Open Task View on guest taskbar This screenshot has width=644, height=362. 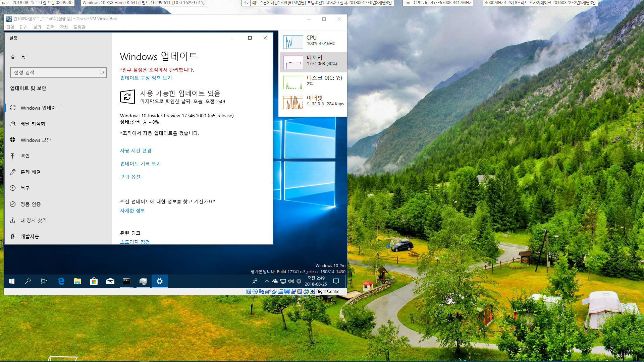(x=44, y=281)
